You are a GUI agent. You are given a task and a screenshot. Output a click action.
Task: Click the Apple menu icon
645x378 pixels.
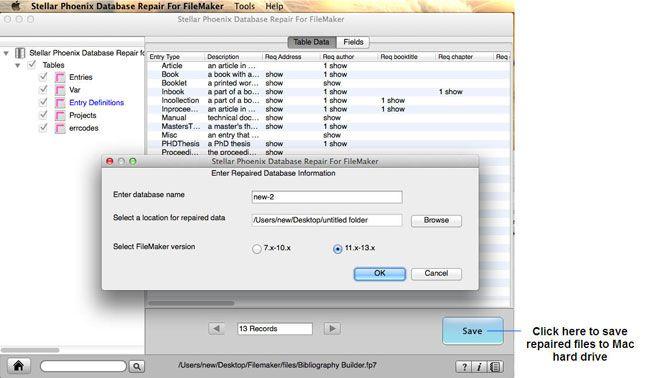[x=15, y=5]
